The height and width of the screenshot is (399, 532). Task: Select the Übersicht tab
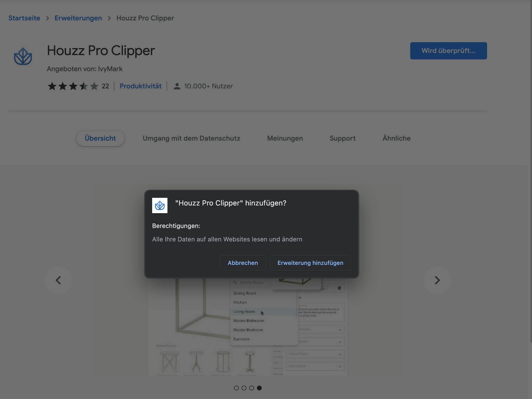click(x=100, y=138)
